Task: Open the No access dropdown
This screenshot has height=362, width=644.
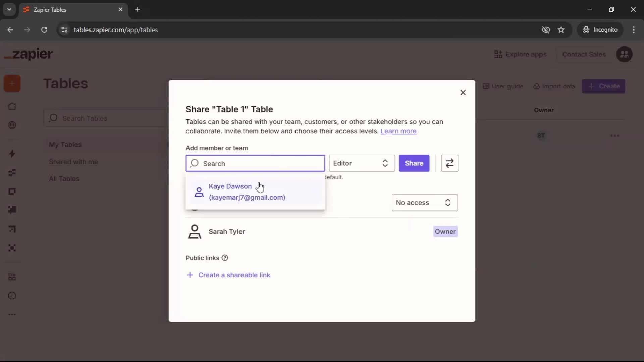Action: tap(425, 203)
